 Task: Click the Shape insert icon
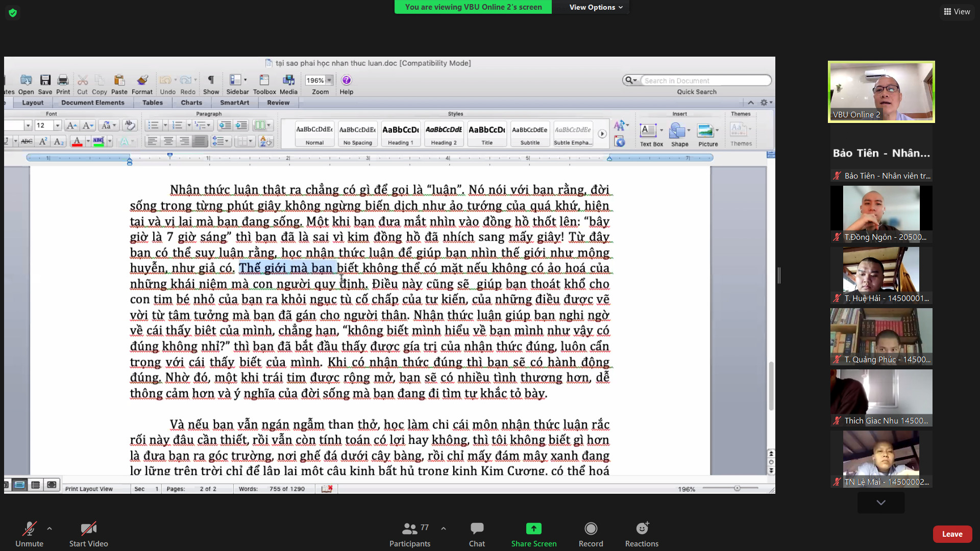[x=677, y=131]
